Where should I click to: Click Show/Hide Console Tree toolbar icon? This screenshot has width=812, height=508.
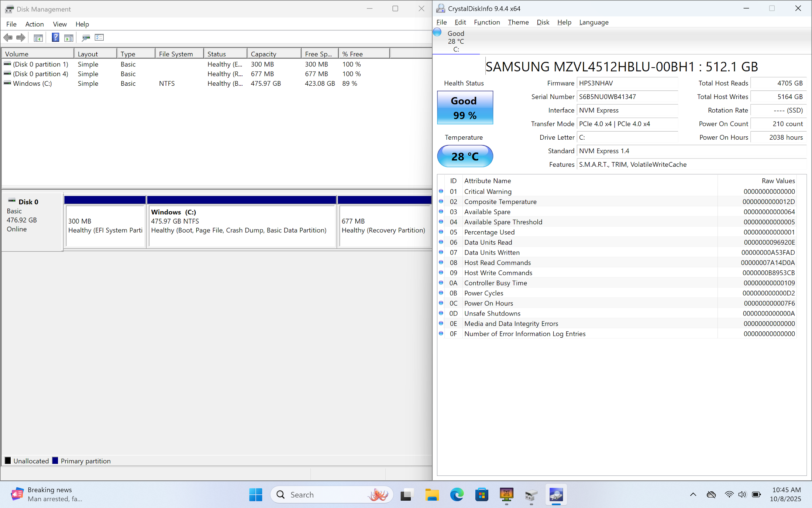(38, 37)
